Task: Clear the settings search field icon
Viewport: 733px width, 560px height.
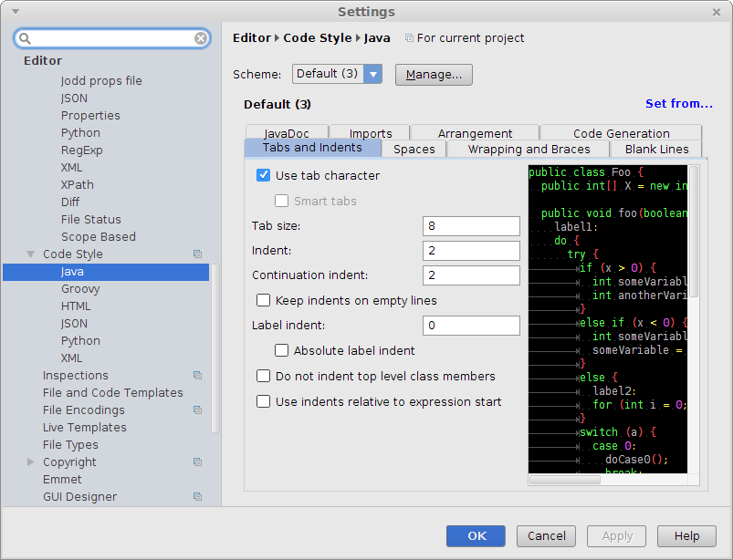Action: point(201,38)
